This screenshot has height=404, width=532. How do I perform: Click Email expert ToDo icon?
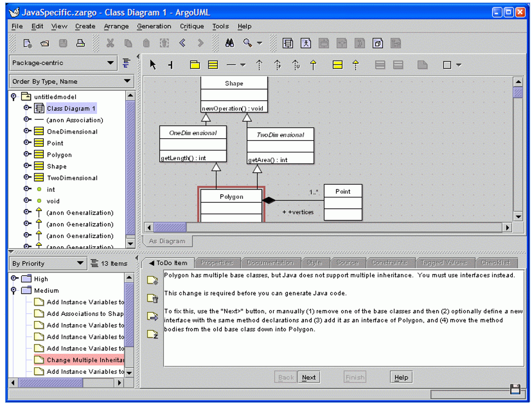point(153,316)
